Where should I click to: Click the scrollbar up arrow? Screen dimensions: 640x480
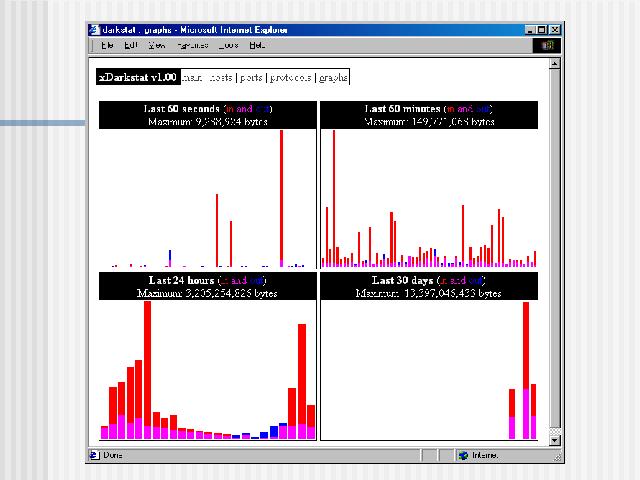554,64
